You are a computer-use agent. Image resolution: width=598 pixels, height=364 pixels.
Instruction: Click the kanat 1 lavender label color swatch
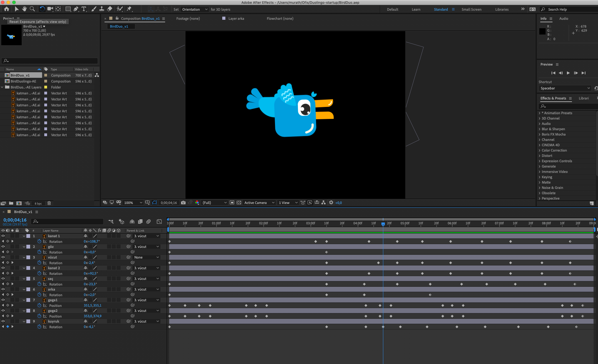[x=28, y=236]
